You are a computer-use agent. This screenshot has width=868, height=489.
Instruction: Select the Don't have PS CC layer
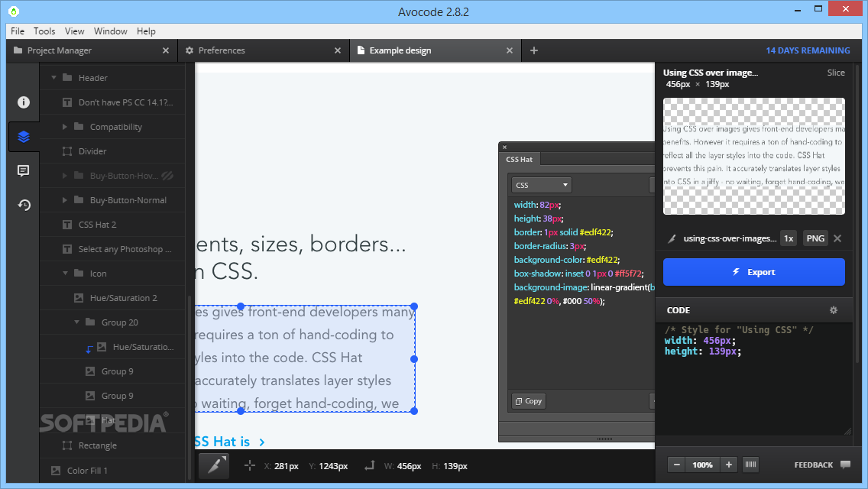click(x=112, y=102)
